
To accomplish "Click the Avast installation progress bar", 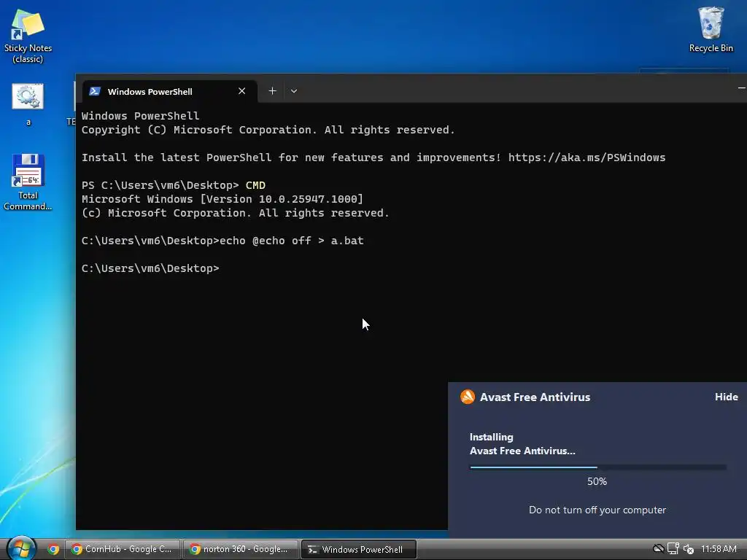I will point(598,467).
